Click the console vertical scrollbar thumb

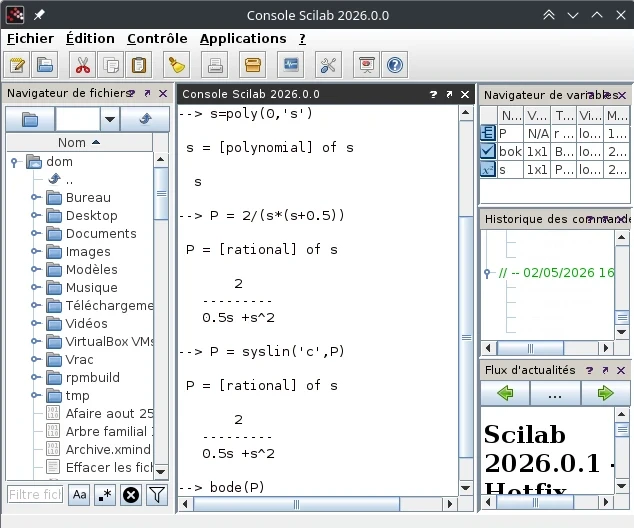(x=466, y=338)
